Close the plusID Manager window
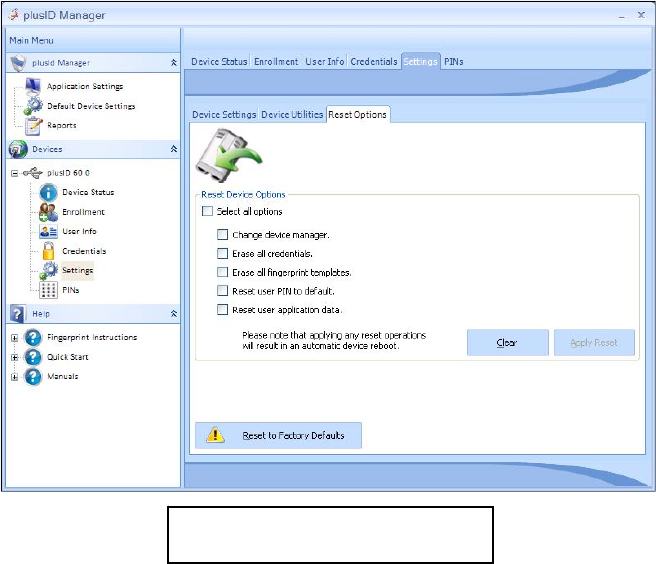 tap(641, 15)
